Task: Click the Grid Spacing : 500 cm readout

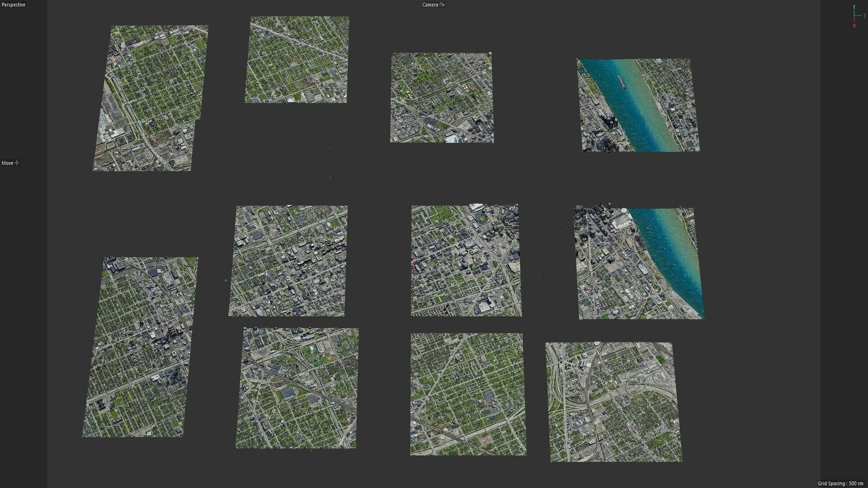Action: tap(841, 483)
